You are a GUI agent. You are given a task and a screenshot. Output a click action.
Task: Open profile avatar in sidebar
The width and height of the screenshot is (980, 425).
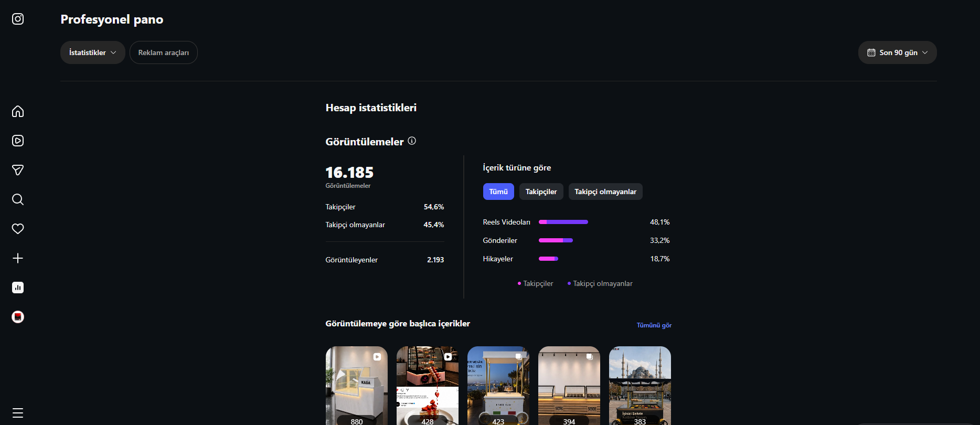(18, 317)
